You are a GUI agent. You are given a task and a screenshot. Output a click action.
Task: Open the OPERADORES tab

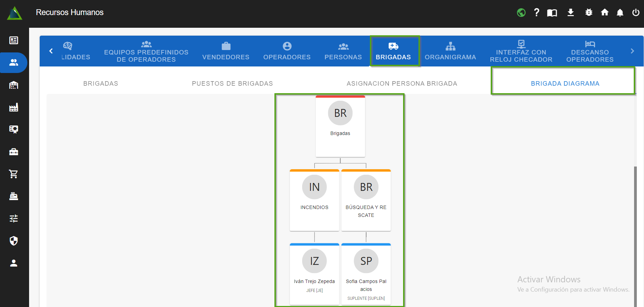(x=287, y=51)
